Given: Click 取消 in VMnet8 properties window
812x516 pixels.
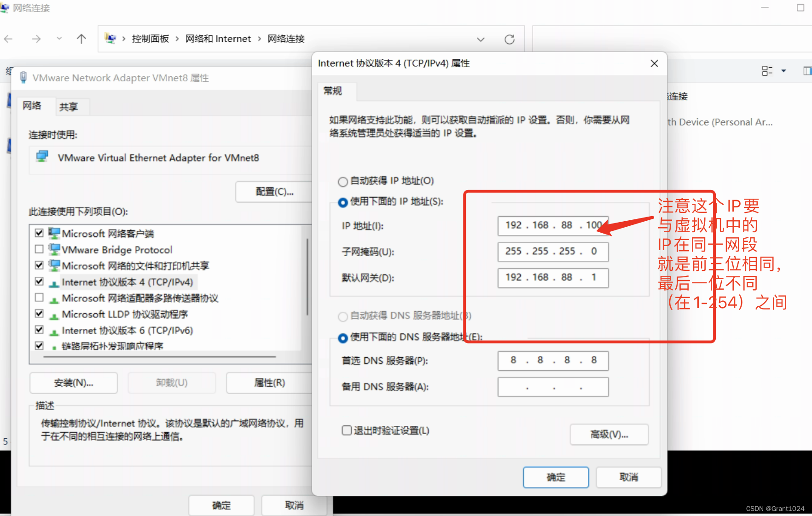Looking at the screenshot, I should (x=294, y=505).
